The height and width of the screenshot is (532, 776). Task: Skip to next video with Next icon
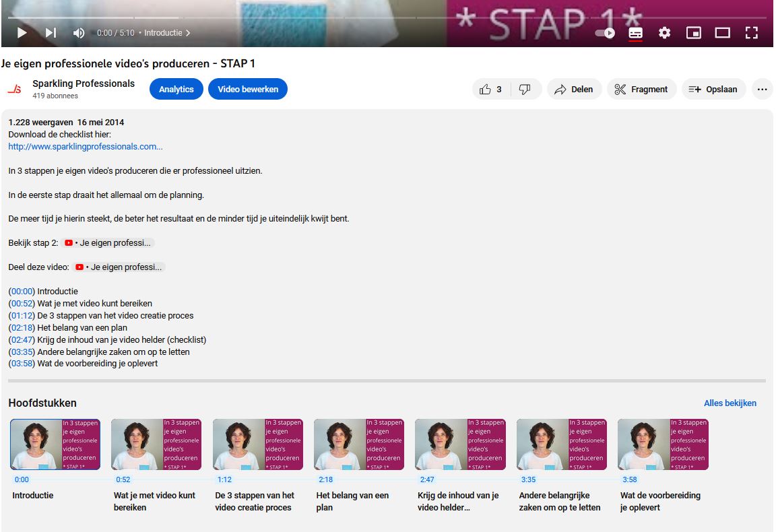tap(51, 32)
